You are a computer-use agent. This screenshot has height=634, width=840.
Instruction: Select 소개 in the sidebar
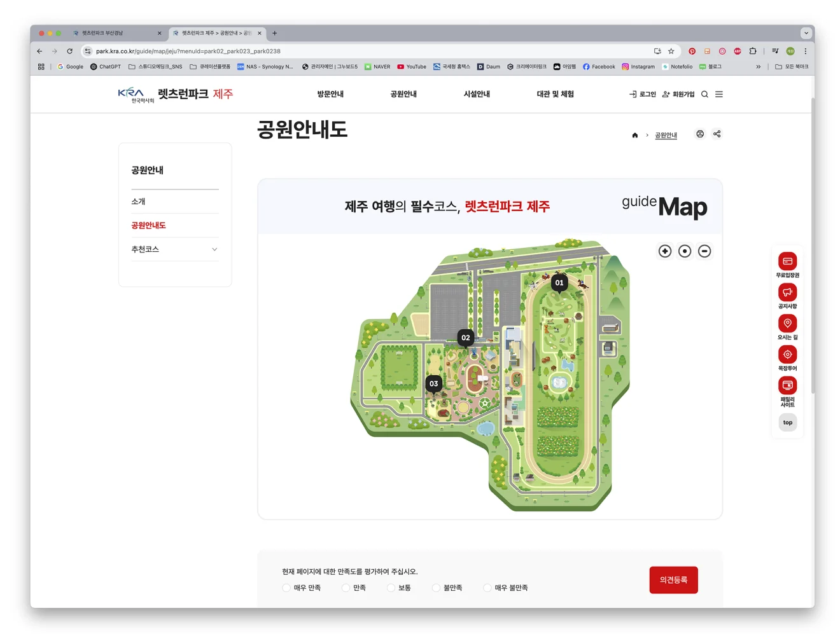pyautogui.click(x=175, y=202)
